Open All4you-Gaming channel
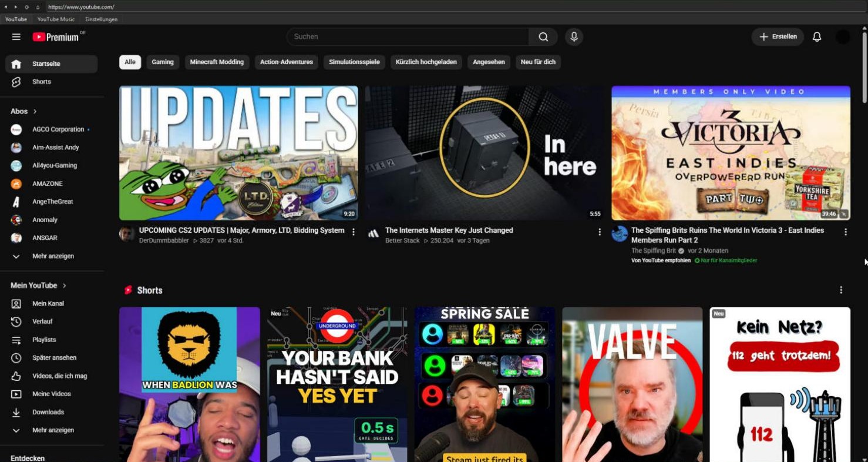The image size is (868, 462). click(52, 166)
